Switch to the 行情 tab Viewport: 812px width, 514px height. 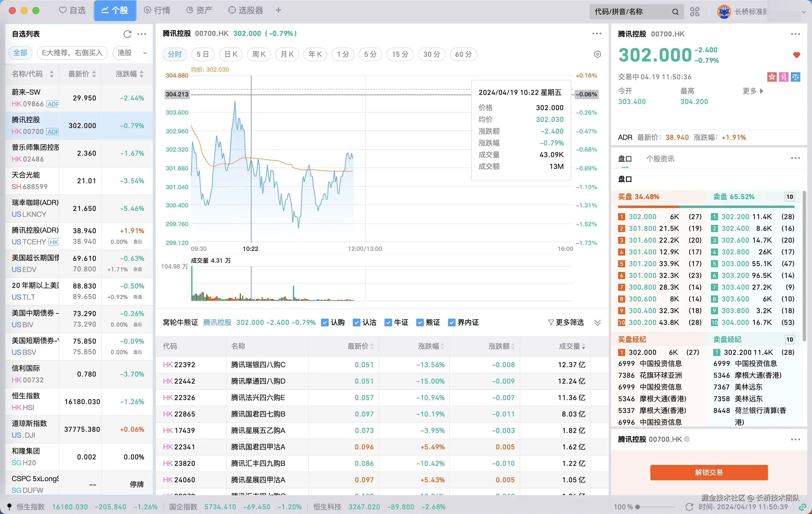point(157,10)
